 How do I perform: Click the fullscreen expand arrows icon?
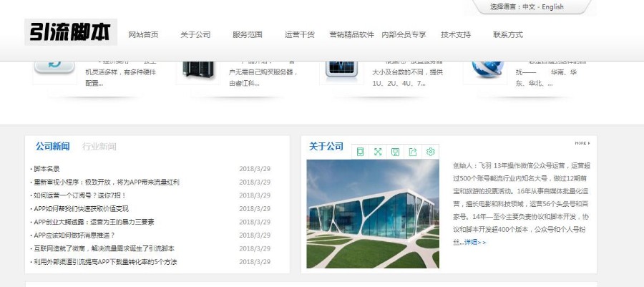tap(378, 152)
